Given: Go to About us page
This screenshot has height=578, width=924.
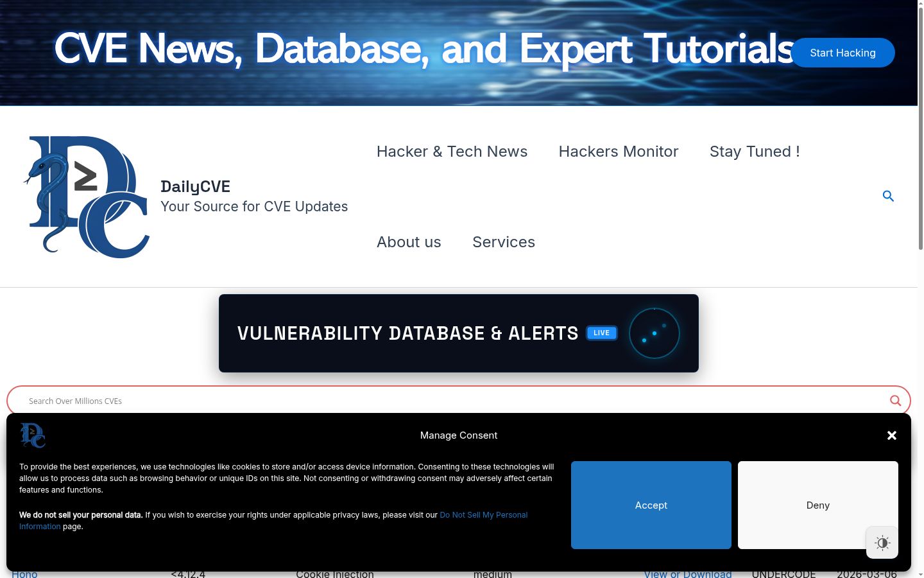Looking at the screenshot, I should [409, 242].
